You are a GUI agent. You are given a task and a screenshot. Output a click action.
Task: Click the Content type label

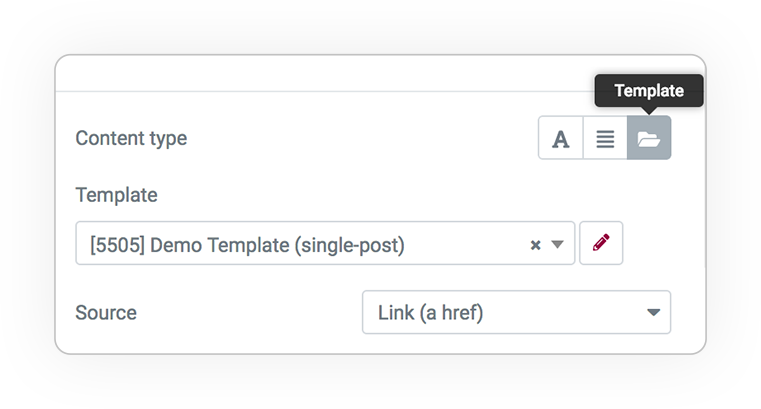pos(131,138)
